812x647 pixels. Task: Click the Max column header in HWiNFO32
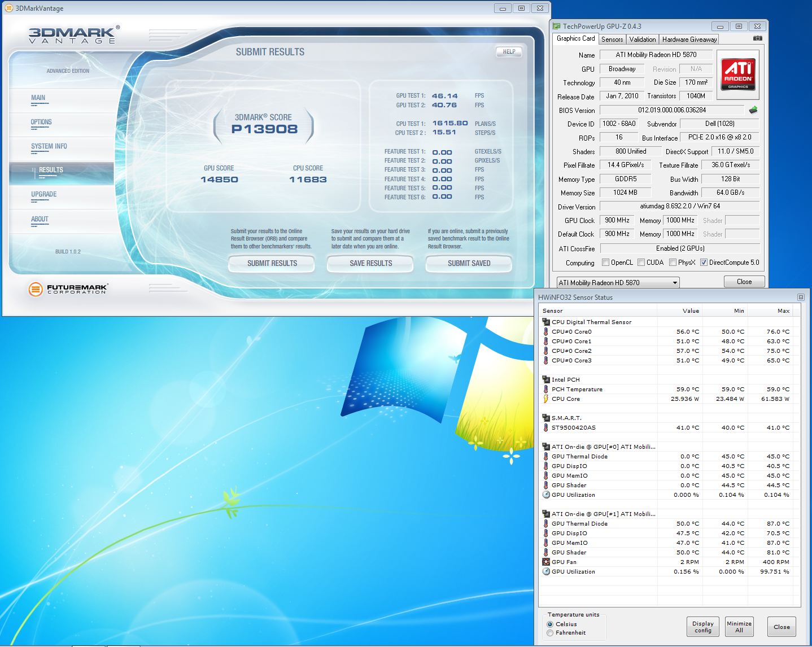tap(771, 311)
